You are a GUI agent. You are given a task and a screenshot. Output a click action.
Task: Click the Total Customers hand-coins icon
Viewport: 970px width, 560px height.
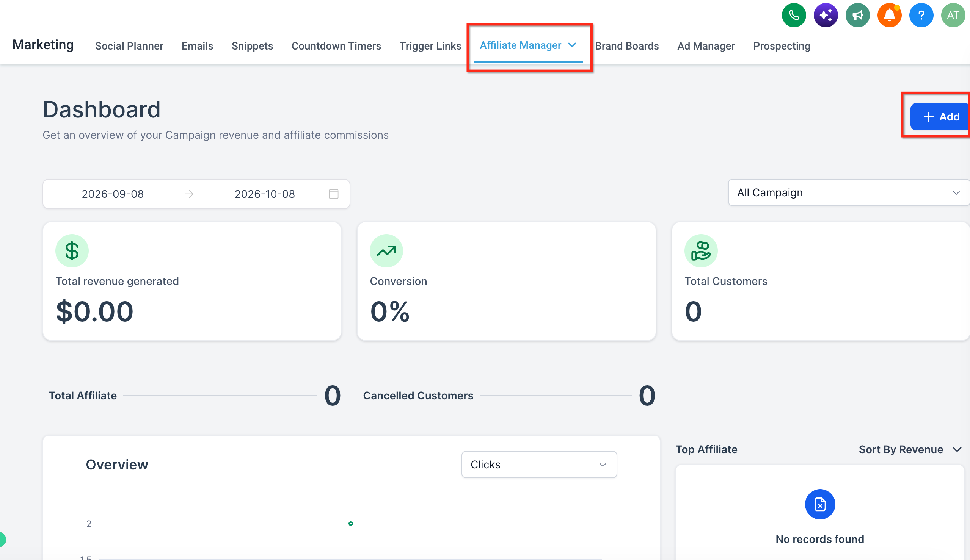tap(701, 251)
